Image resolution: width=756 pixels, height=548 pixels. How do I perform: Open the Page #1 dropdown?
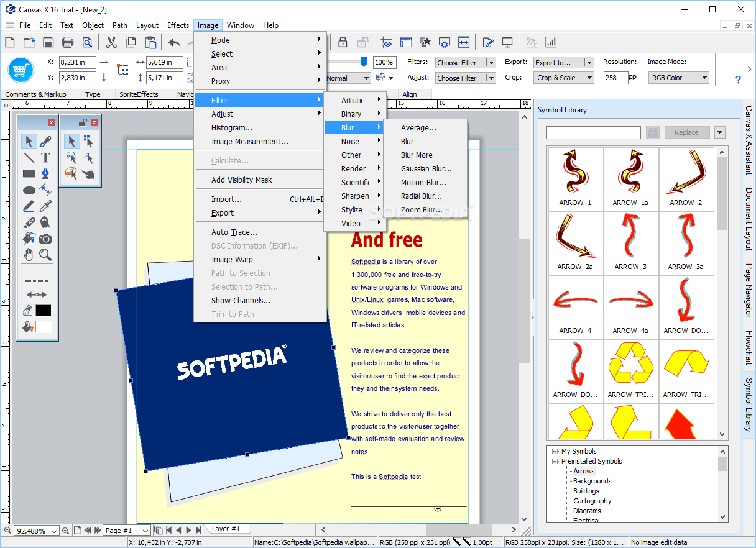127,531
